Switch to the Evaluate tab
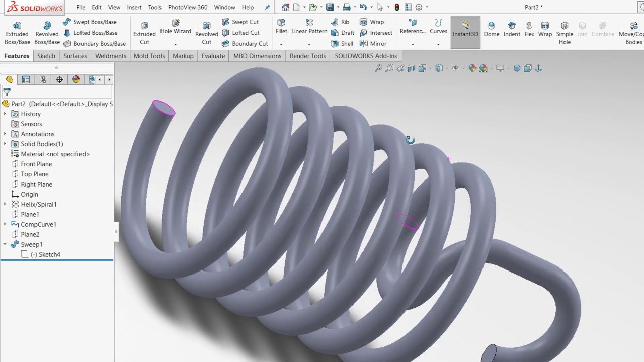This screenshot has height=362, width=644. 213,56
